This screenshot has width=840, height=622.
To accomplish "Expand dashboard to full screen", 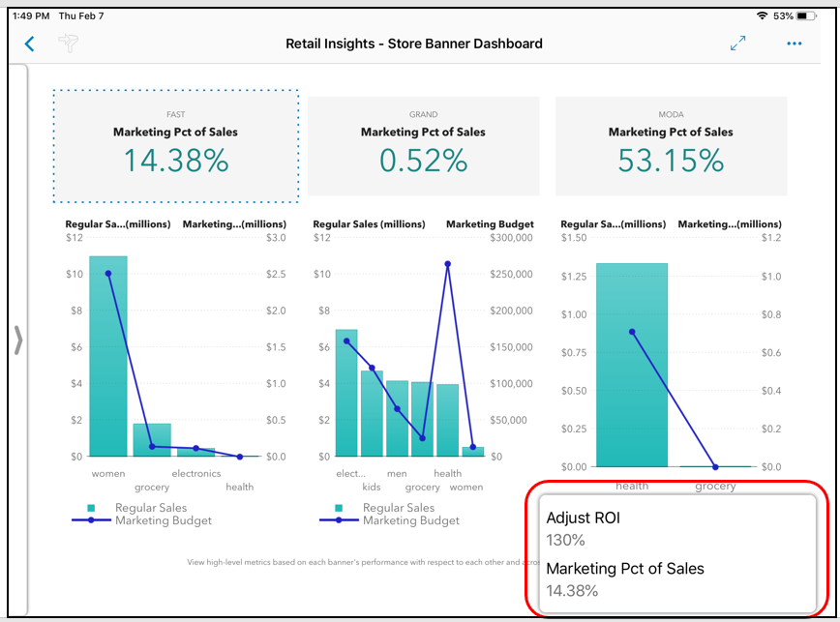I will [738, 44].
